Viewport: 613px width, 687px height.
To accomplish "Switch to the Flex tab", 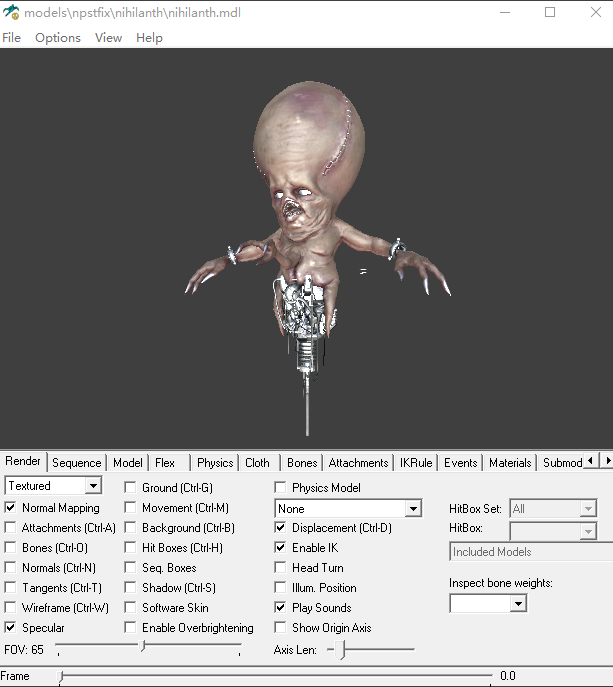I will 165,463.
